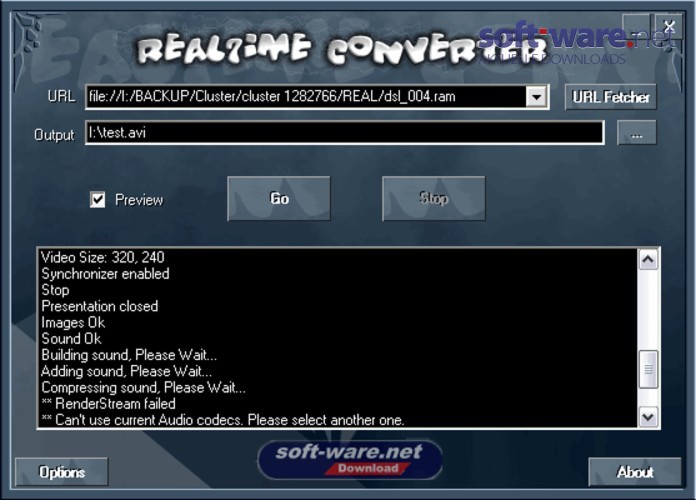The height and width of the screenshot is (500, 696).
Task: Open the URL dropdown arrow
Action: point(536,97)
